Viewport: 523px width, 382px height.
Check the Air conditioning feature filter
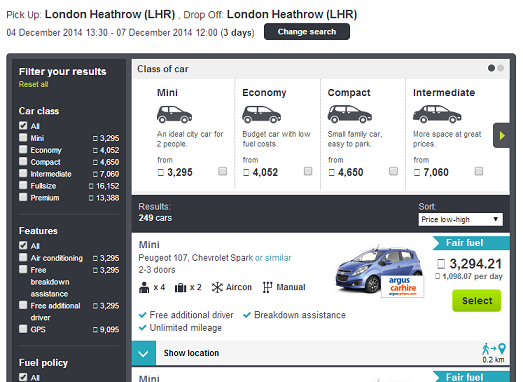pos(23,257)
